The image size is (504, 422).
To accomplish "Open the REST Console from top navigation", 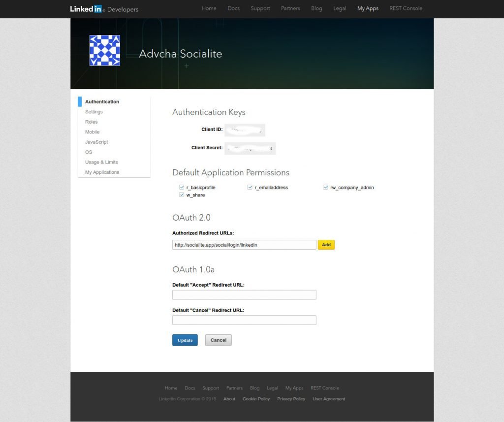I will coord(406,8).
